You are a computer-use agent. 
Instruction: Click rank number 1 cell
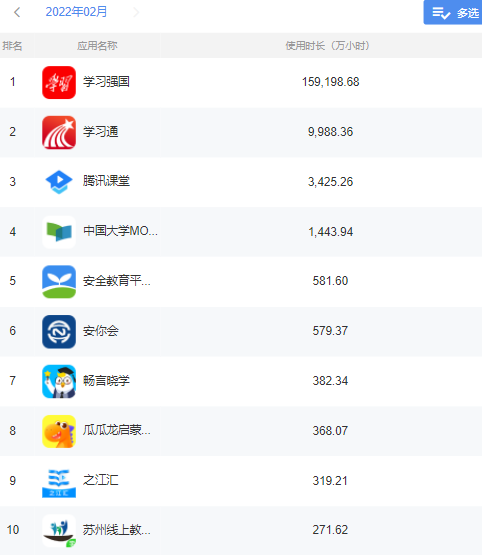(x=13, y=82)
